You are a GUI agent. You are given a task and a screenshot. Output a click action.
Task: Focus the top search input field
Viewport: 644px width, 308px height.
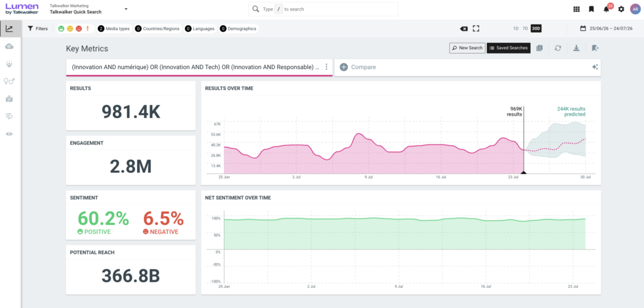[323, 9]
